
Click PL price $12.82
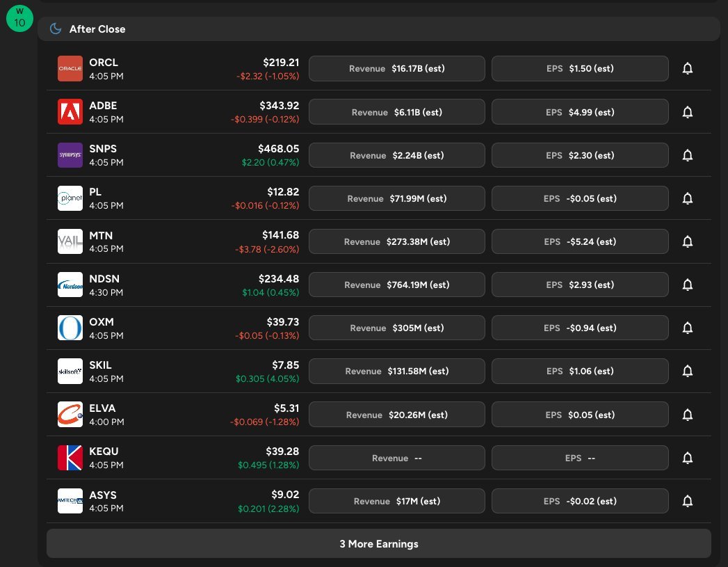(283, 192)
